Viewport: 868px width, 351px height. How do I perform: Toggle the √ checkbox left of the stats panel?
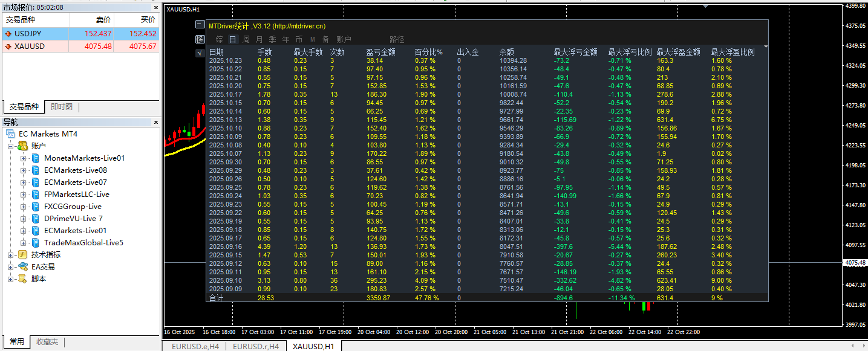click(200, 53)
